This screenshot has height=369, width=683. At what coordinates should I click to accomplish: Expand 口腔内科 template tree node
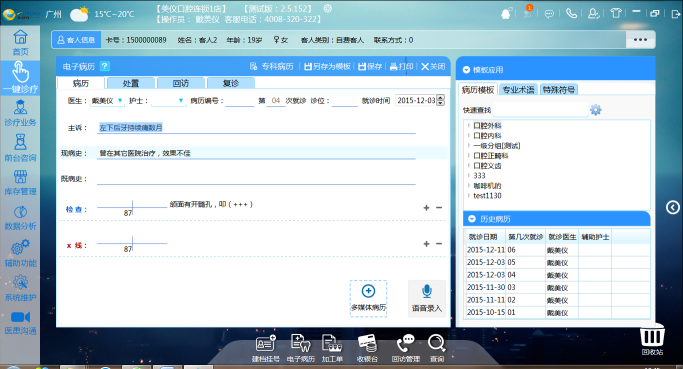[469, 135]
